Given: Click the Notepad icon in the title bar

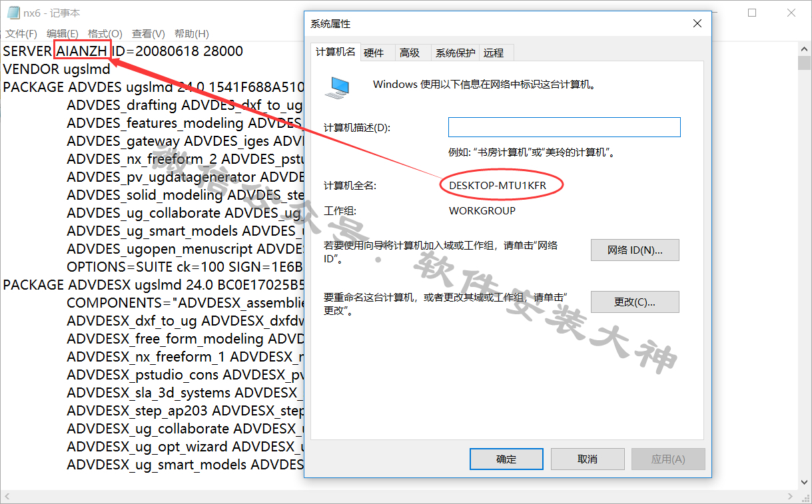Looking at the screenshot, I should 13,13.
